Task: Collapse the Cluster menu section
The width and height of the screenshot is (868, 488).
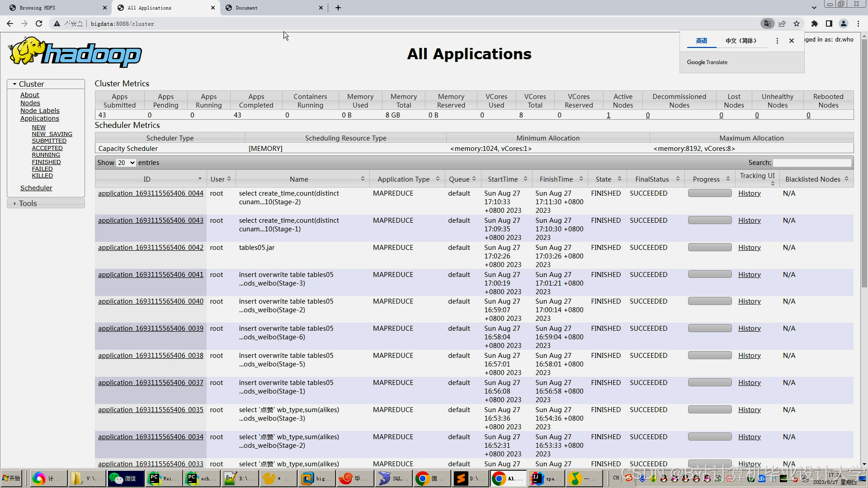Action: 32,84
